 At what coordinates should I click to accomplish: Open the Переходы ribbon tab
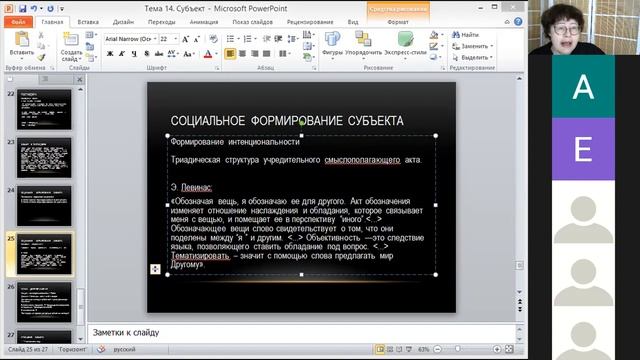point(162,22)
